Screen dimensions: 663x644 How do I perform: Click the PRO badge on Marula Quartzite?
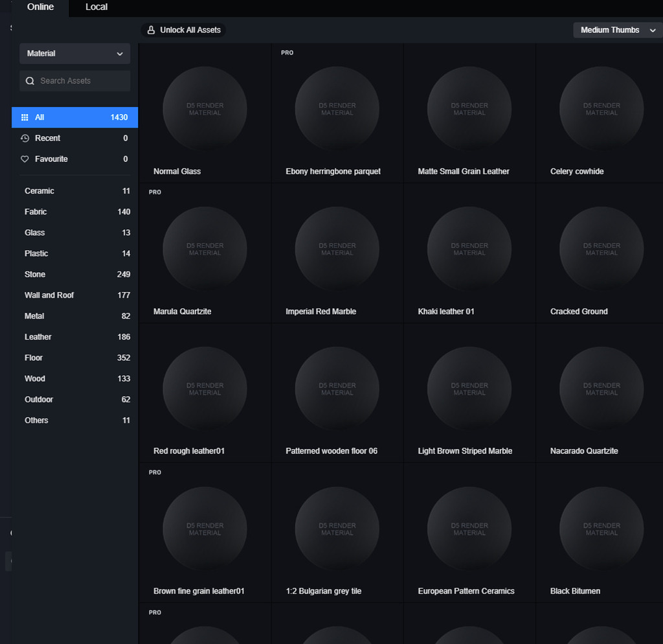[x=155, y=192]
